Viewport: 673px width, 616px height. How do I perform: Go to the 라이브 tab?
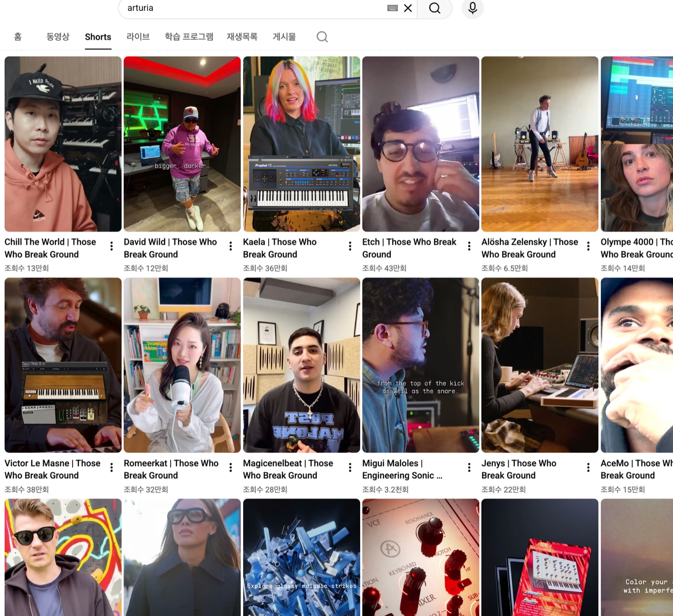[138, 37]
